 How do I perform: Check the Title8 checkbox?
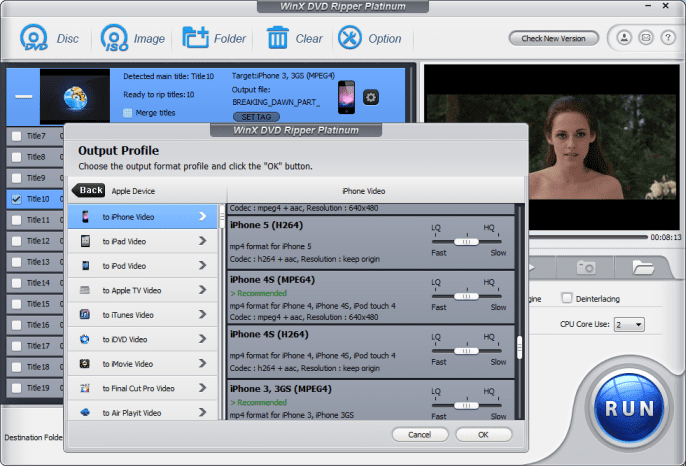tap(17, 157)
